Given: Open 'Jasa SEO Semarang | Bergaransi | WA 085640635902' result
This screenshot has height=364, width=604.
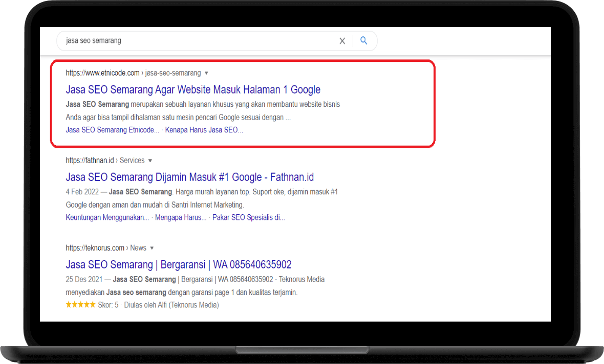Looking at the screenshot, I should (178, 265).
